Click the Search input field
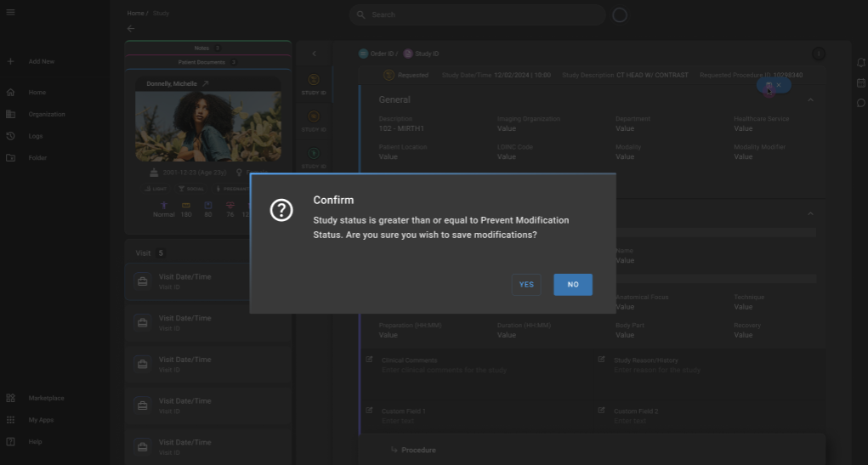Screen dimensions: 868x465 click(x=480, y=14)
